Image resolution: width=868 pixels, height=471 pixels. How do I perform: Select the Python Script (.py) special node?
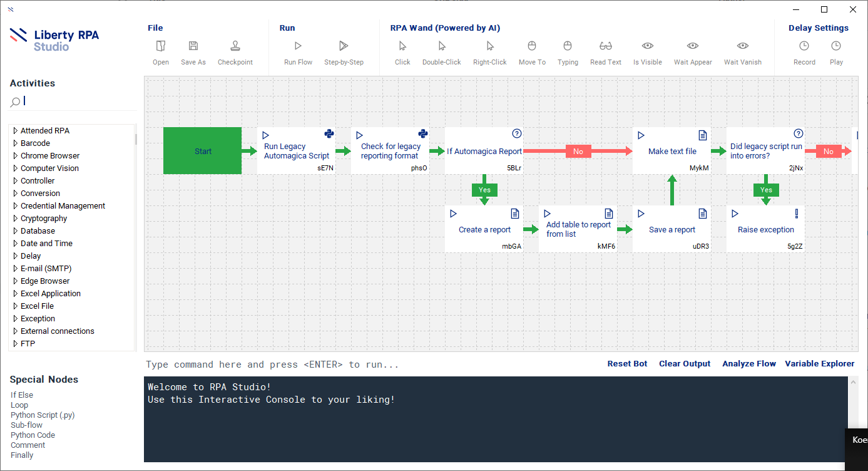pyautogui.click(x=43, y=415)
